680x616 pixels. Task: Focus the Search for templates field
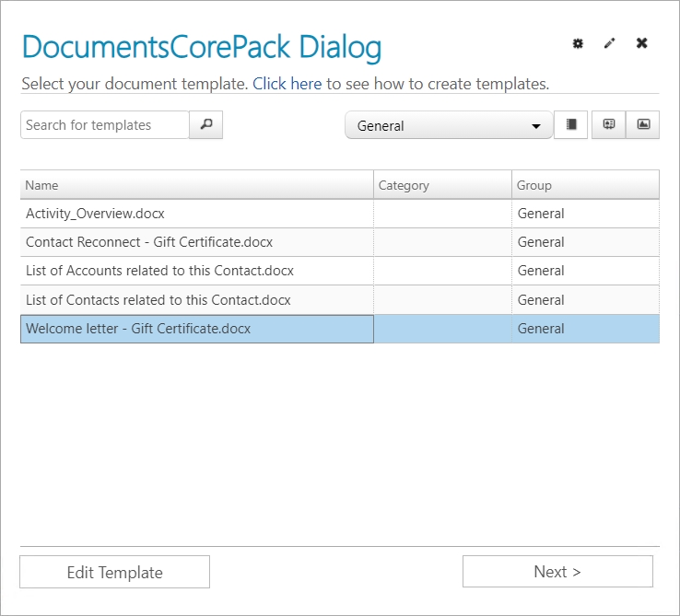point(105,125)
